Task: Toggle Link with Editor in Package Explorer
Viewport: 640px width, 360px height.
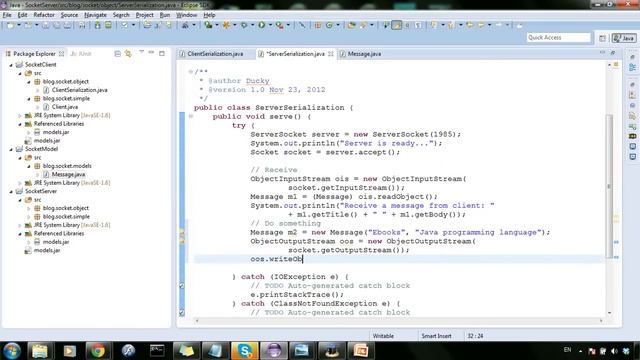Action: point(128,54)
